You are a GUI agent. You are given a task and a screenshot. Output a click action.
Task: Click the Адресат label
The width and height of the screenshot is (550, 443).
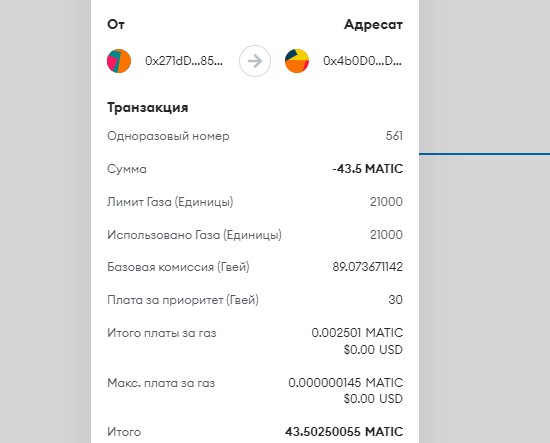click(x=373, y=25)
